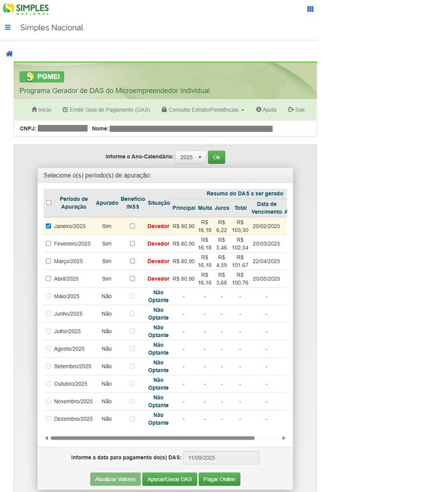Enable Benefício INSS for Março/2025

132,261
